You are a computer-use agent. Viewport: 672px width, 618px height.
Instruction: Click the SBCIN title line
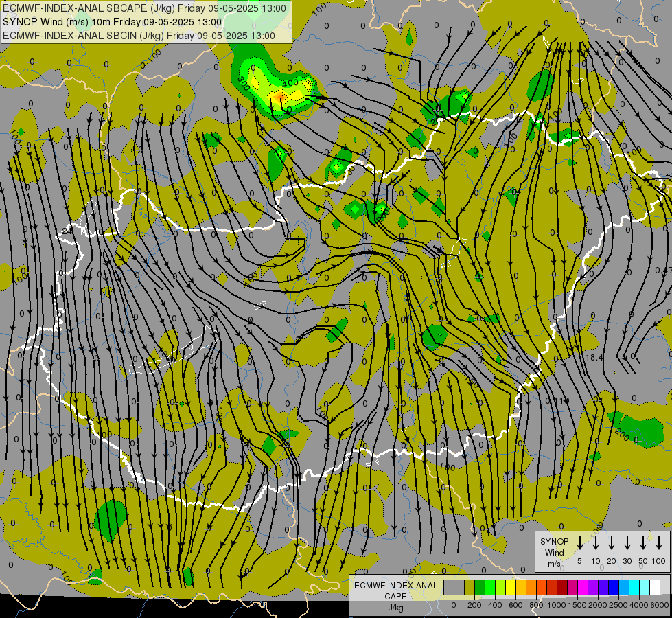tap(139, 36)
